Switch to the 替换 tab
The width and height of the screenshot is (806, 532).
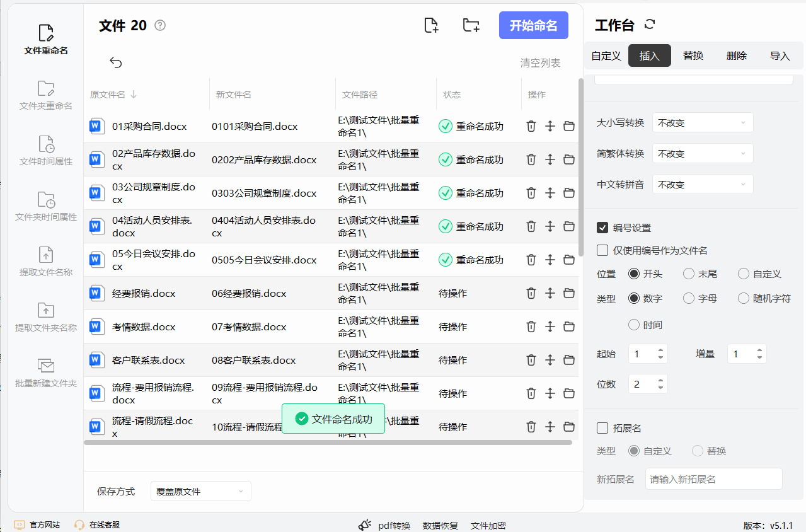point(693,55)
